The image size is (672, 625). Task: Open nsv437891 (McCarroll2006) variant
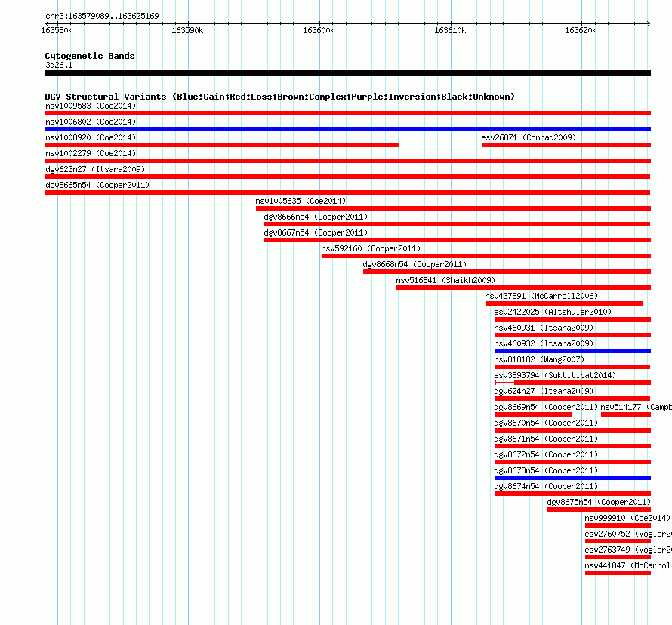541,296
